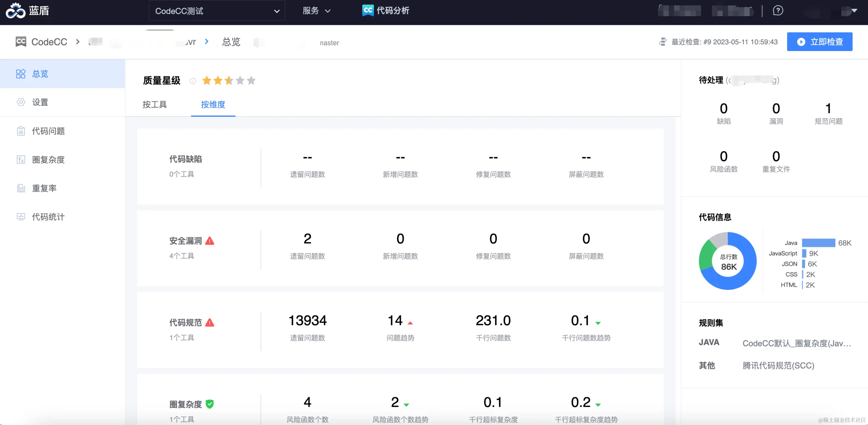The height and width of the screenshot is (425, 868).
Task: Click the 安全漏洞 red warning icon
Action: point(210,241)
